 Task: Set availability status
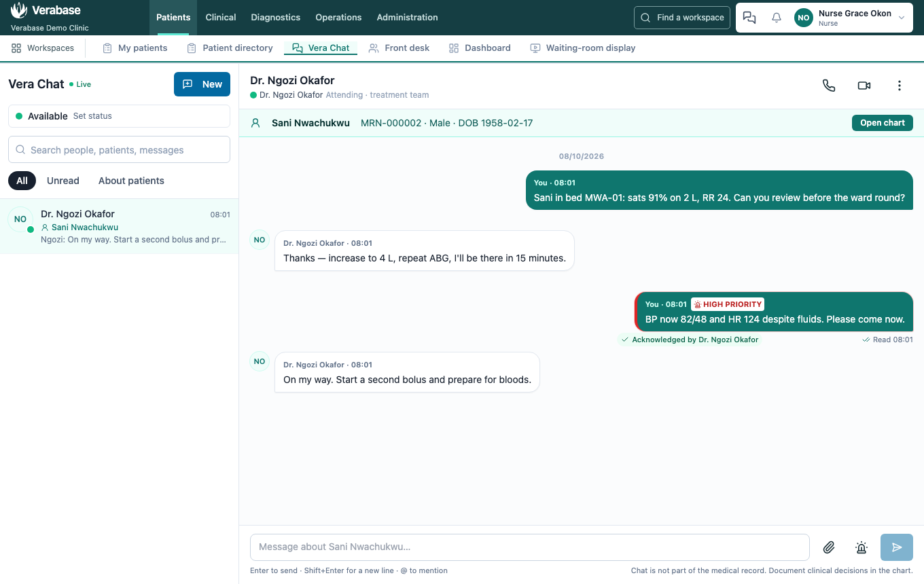[119, 116]
